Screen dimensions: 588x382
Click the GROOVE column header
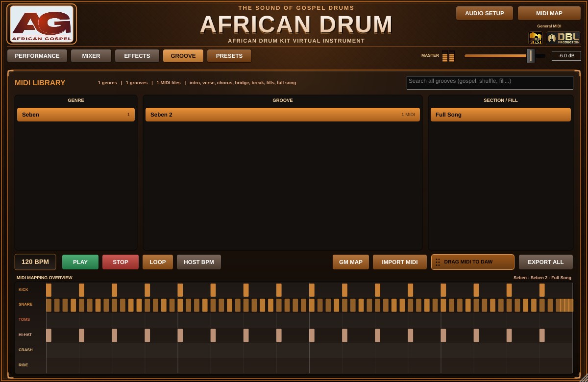tap(283, 100)
